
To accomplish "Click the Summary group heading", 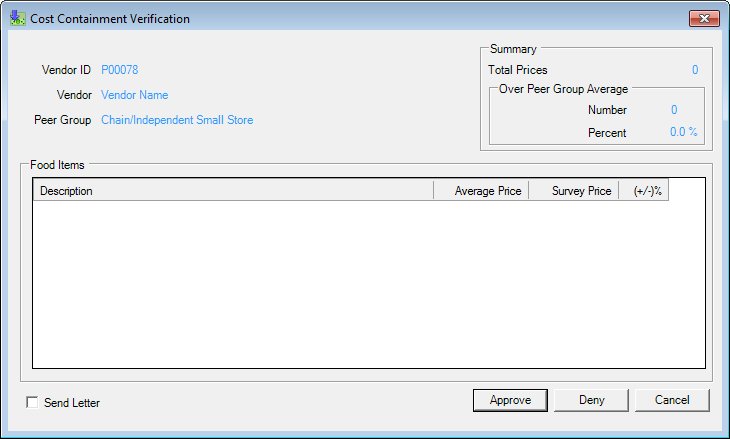I will click(513, 49).
